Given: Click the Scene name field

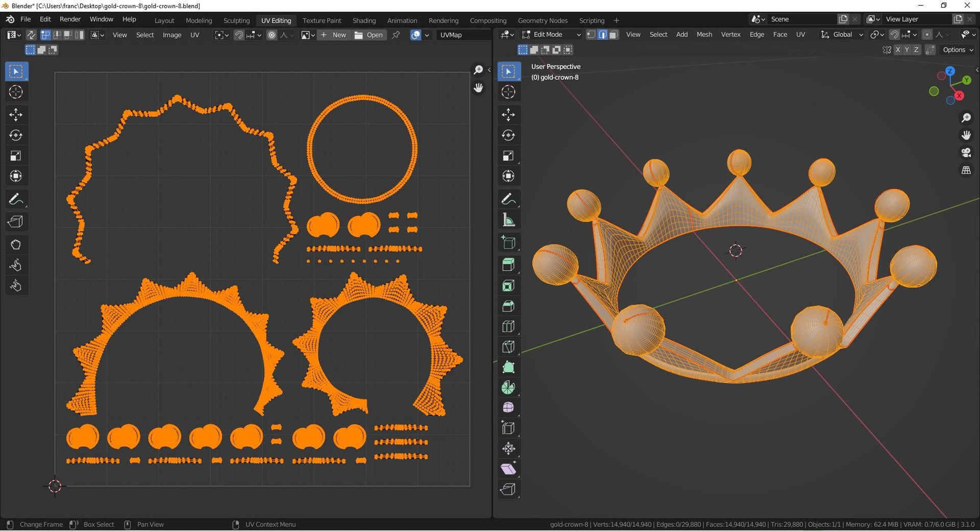Looking at the screenshot, I should (x=801, y=19).
